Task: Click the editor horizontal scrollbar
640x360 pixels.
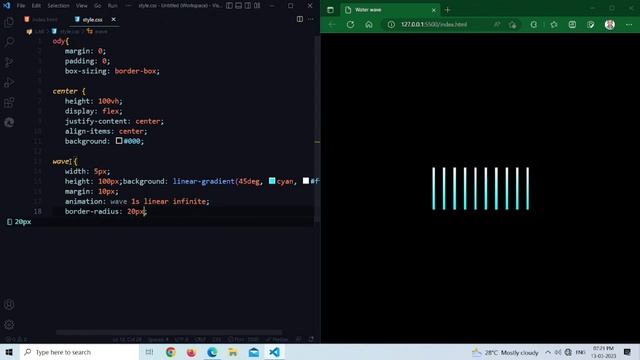Action: [169, 332]
